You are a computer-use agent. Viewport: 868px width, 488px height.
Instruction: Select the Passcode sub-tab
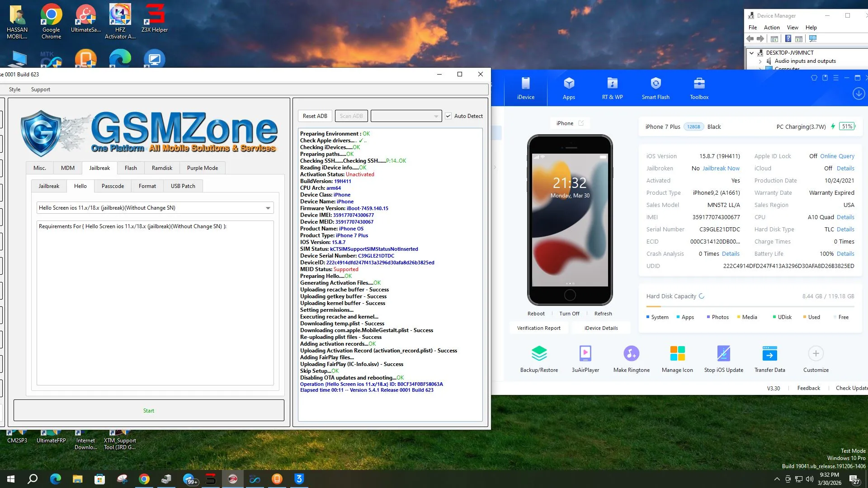pos(113,186)
